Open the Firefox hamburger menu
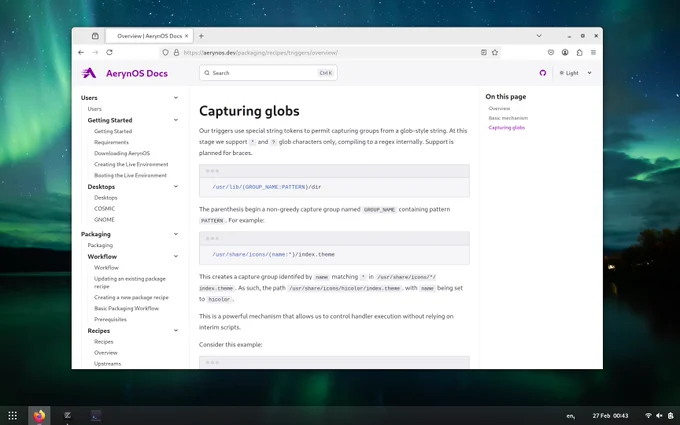 593,52
